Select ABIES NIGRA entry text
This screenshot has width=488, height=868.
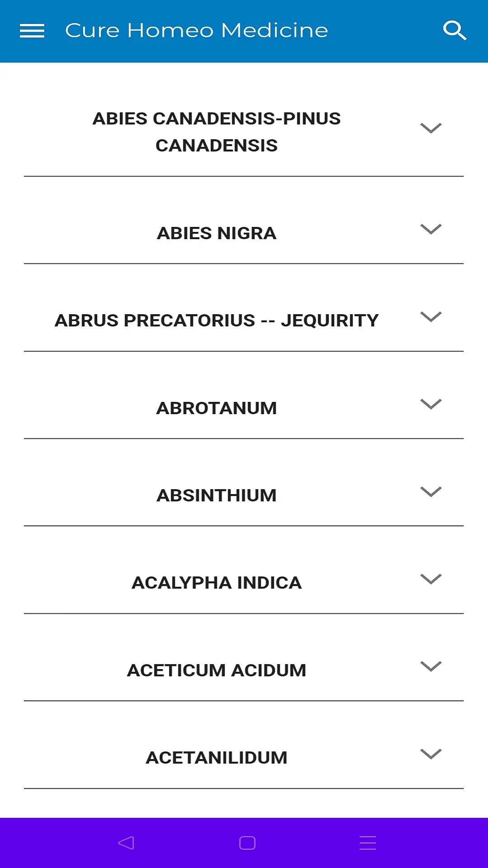tap(216, 233)
